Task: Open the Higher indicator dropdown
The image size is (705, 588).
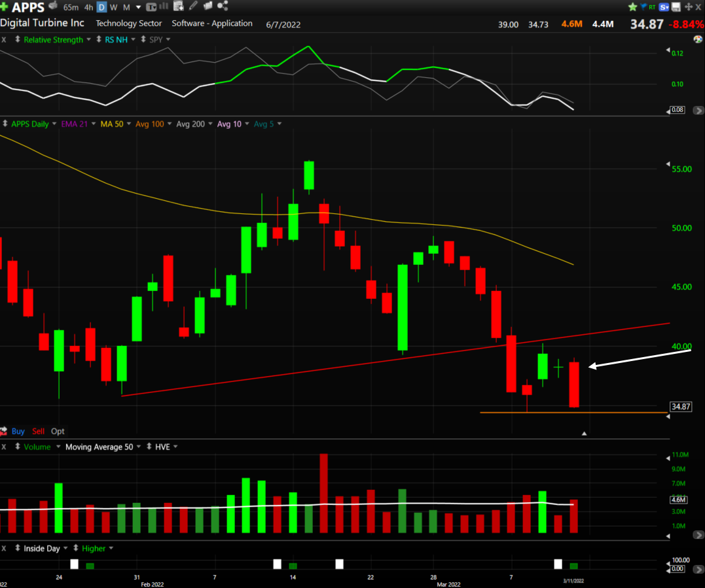Action: point(111,548)
